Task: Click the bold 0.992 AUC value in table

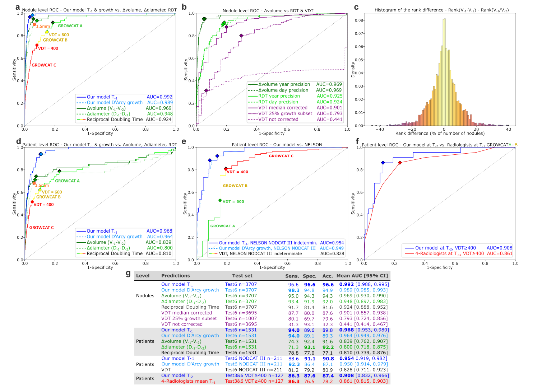Action: [x=346, y=284]
